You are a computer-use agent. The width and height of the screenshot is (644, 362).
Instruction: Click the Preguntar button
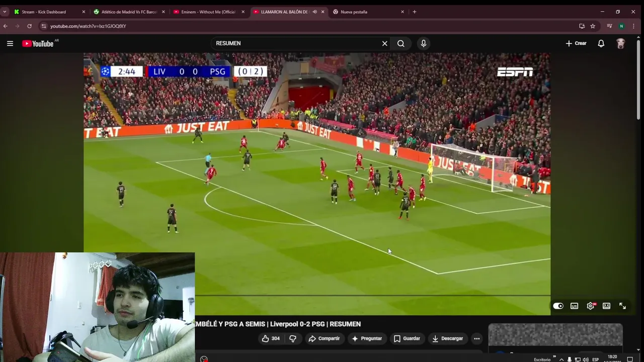367,338
